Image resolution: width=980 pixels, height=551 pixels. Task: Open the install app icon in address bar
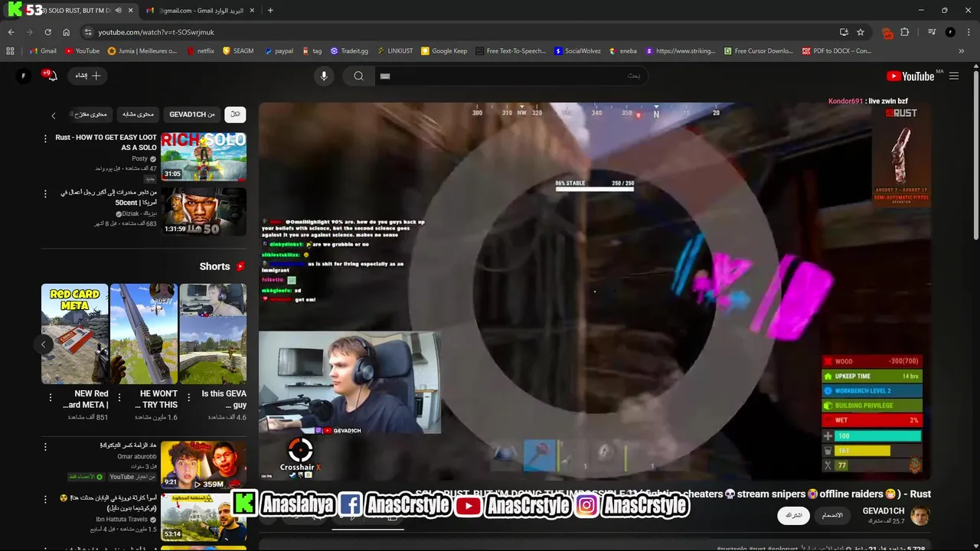(x=844, y=32)
